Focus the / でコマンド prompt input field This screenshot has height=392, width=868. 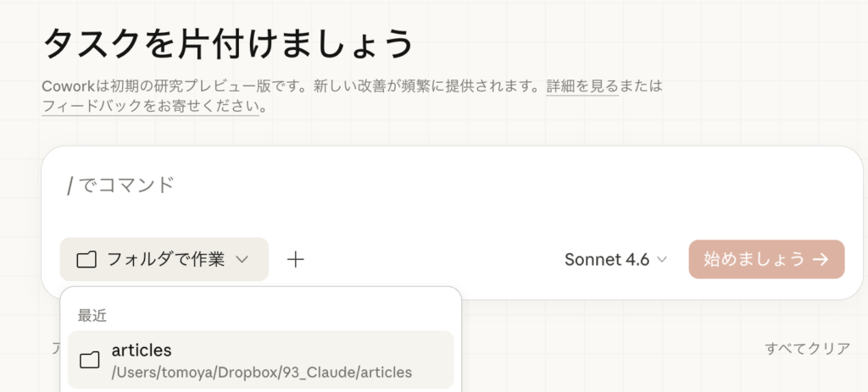point(339,185)
